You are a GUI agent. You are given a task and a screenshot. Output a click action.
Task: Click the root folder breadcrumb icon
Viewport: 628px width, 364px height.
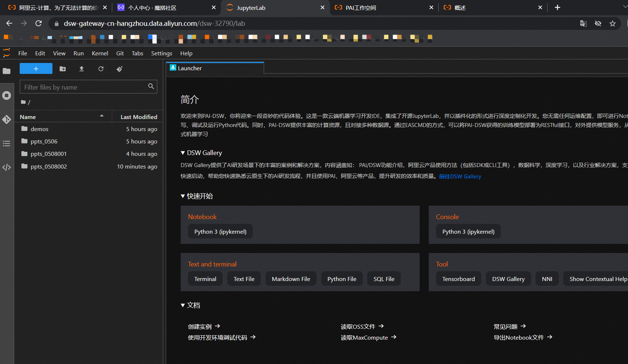pyautogui.click(x=23, y=102)
